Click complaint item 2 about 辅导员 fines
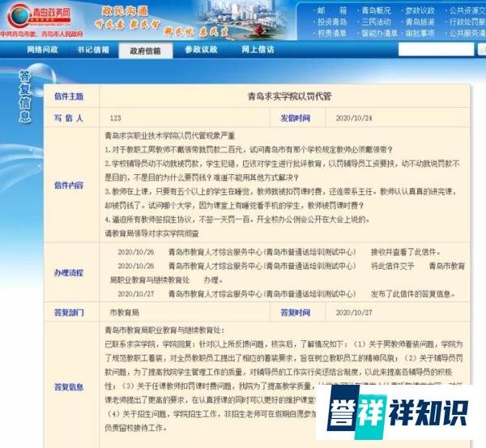Screen dimensions: 486x448 coord(282,170)
